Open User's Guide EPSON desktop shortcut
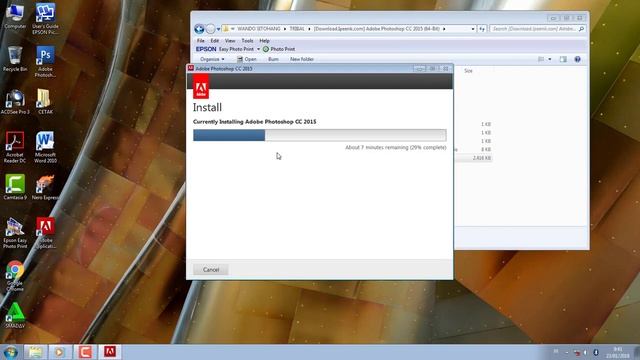This screenshot has height=360, width=640. (45, 19)
